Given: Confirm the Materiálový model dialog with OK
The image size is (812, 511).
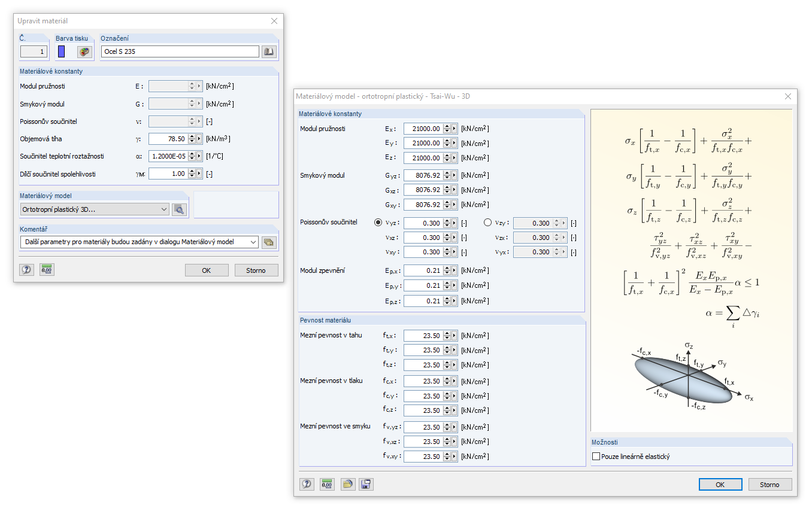Looking at the screenshot, I should (x=720, y=485).
